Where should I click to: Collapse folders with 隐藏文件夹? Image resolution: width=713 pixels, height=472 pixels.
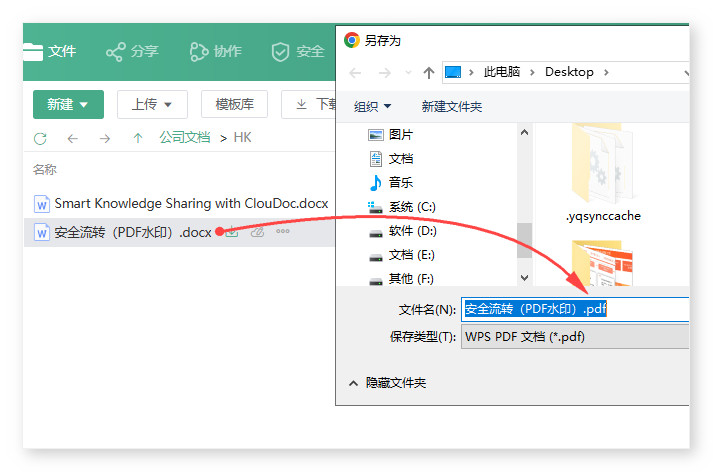tap(387, 383)
